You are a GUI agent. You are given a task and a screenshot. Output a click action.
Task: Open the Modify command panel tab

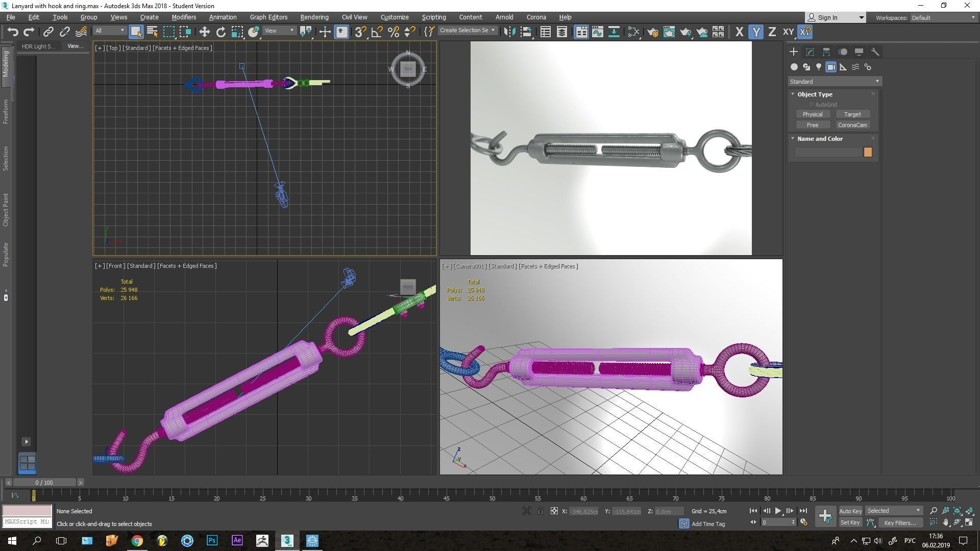point(810,52)
